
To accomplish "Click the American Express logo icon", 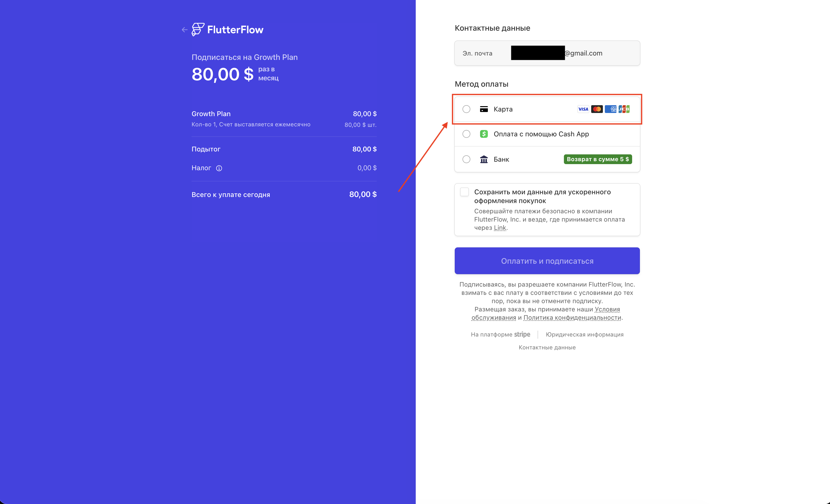I will point(610,109).
